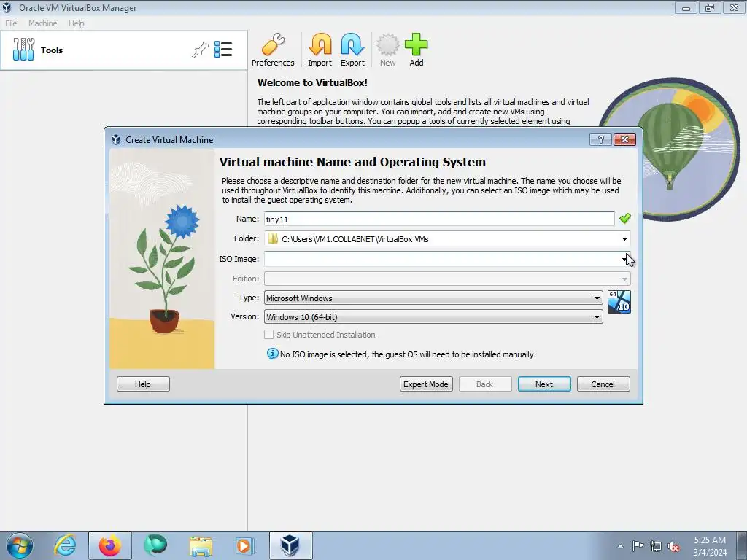This screenshot has width=747, height=560.
Task: Click the 'No ISO image is selected' message
Action: 408,354
